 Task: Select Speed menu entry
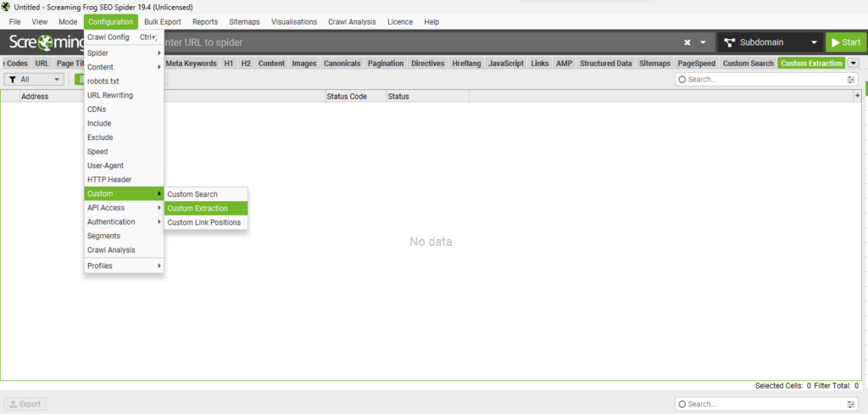[124, 151]
